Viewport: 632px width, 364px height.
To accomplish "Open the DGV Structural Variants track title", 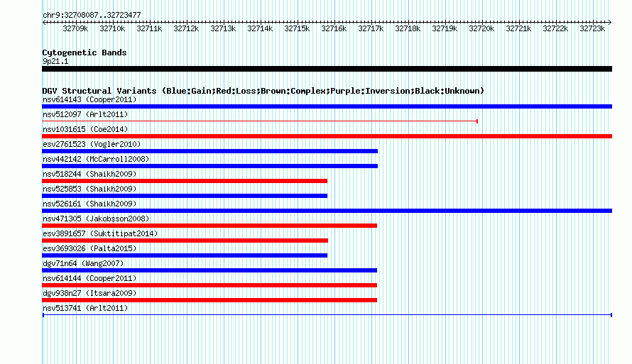I will pos(263,91).
